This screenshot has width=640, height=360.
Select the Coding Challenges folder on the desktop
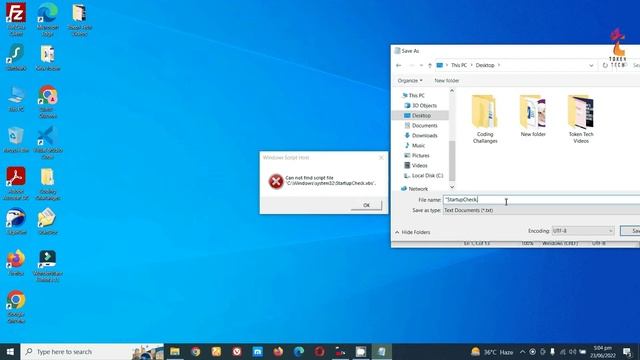48,184
